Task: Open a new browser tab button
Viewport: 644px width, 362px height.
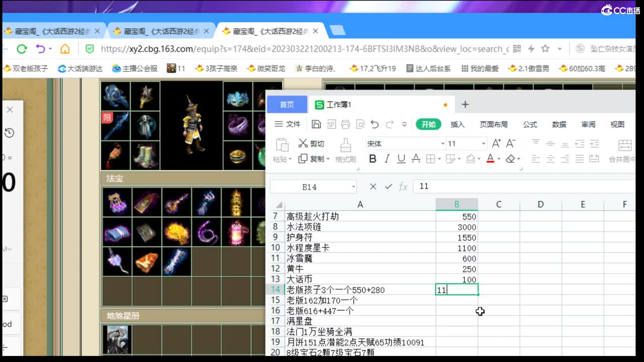Action: (x=337, y=31)
